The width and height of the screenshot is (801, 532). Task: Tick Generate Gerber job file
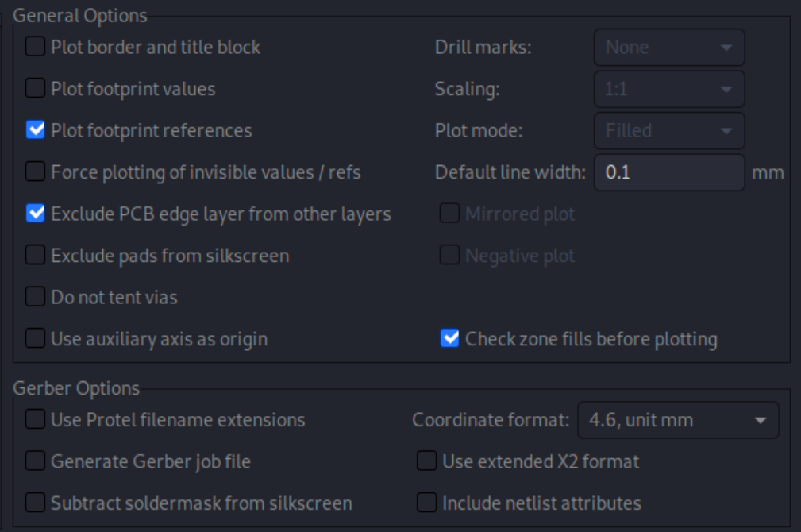click(35, 461)
